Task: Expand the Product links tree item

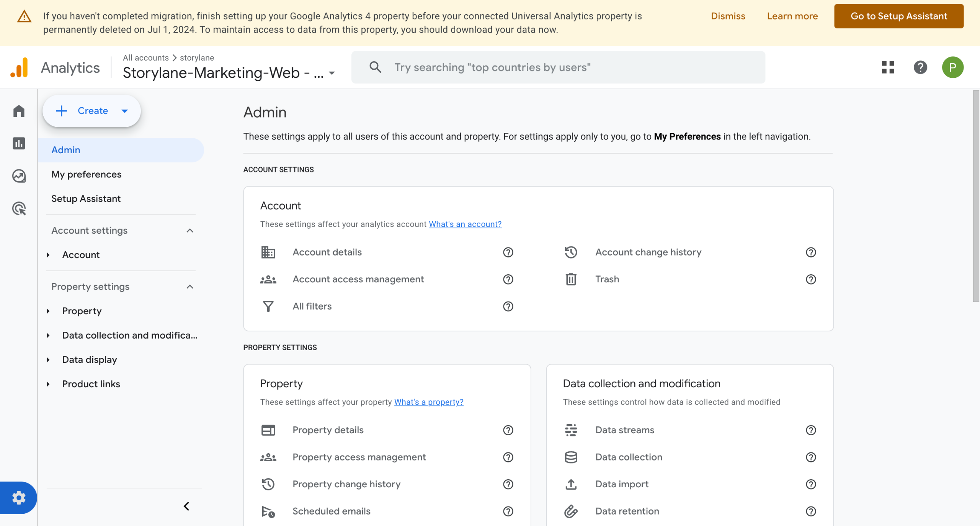Action: click(x=48, y=384)
